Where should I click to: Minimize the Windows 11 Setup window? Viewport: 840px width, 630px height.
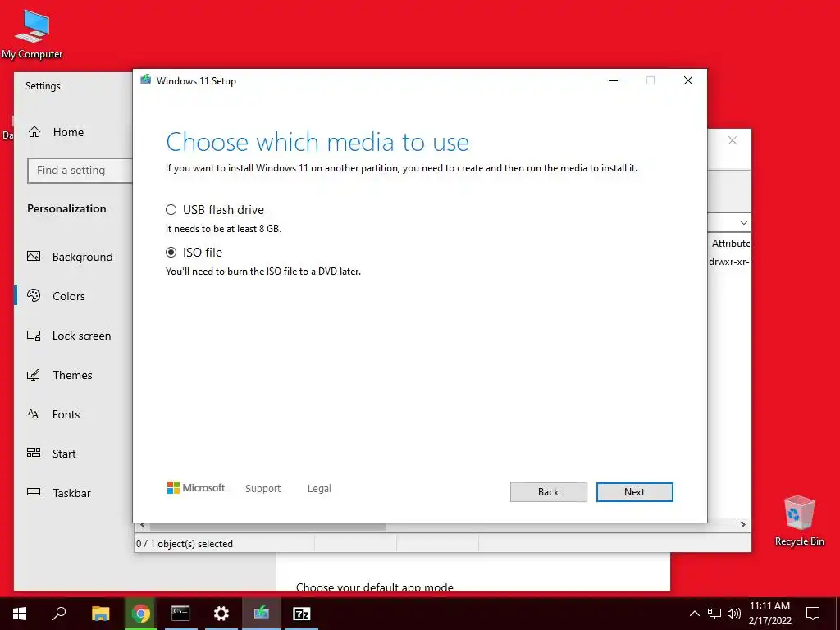click(614, 80)
